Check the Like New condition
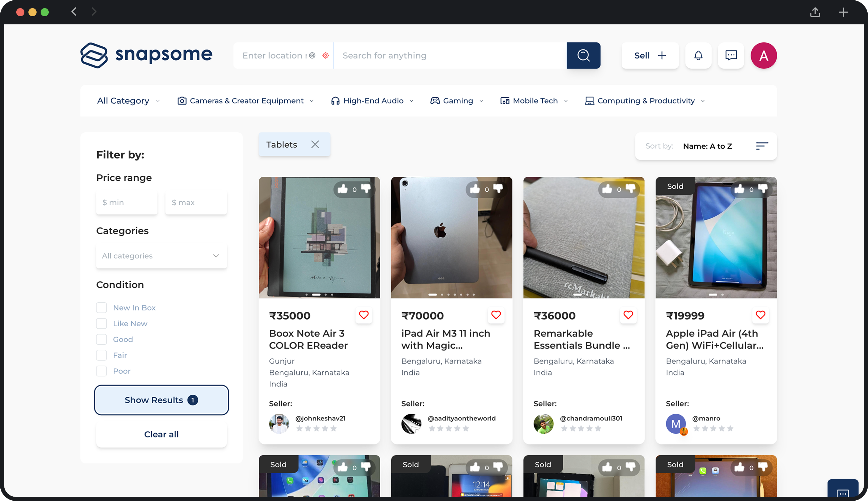This screenshot has width=868, height=501. tap(102, 323)
